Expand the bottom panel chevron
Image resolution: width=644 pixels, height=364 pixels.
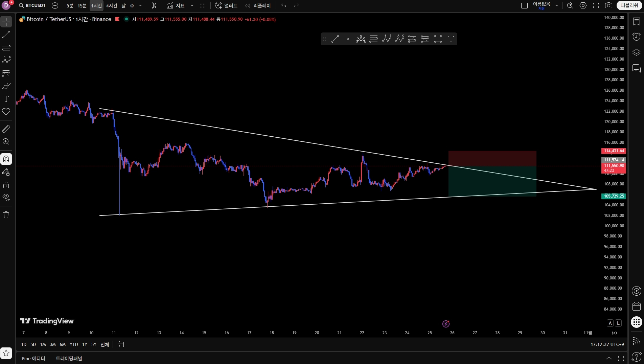coord(609,358)
